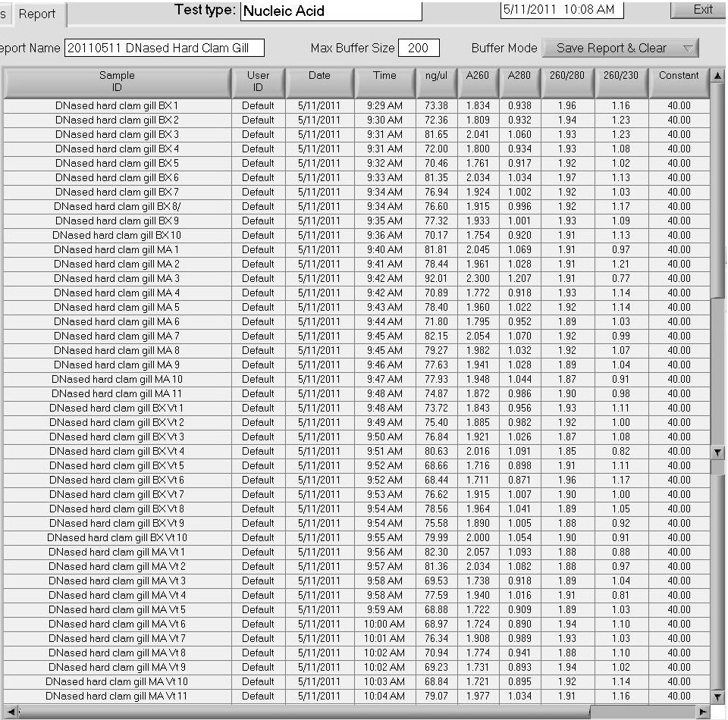Click the scroll down arrow at bottom right

tap(717, 697)
